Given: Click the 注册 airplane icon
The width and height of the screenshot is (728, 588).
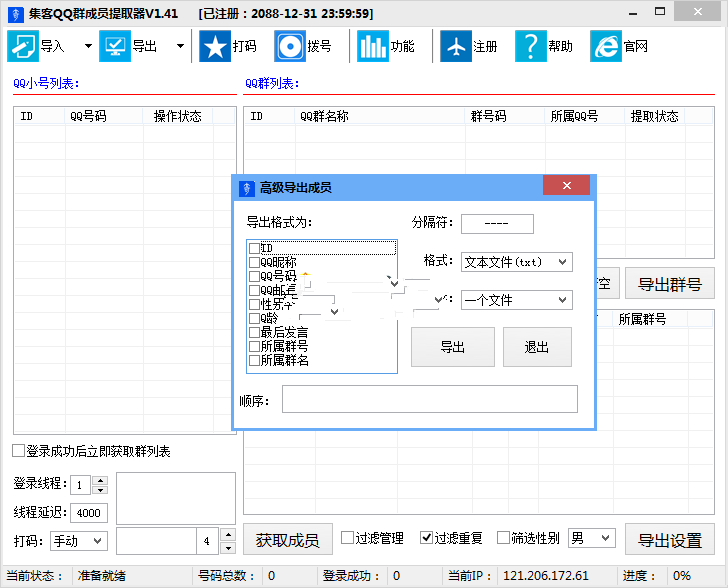Looking at the screenshot, I should tap(455, 46).
